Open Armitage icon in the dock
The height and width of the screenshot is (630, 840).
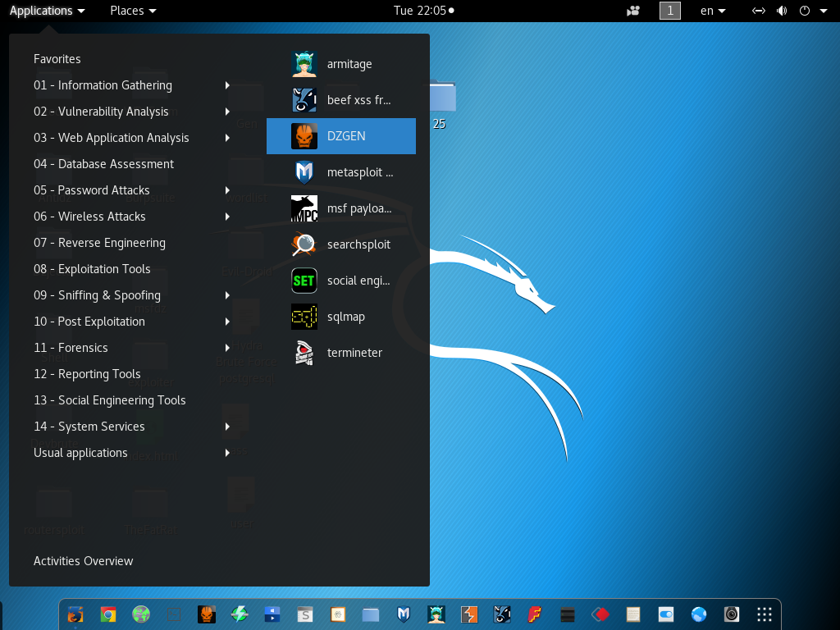click(436, 614)
